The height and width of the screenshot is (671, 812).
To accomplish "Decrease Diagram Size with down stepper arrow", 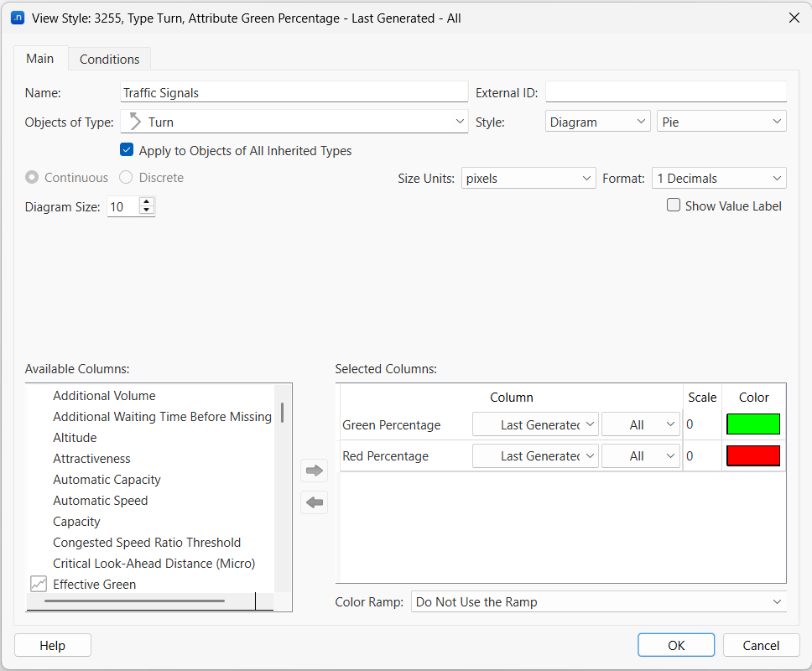I will click(x=147, y=211).
